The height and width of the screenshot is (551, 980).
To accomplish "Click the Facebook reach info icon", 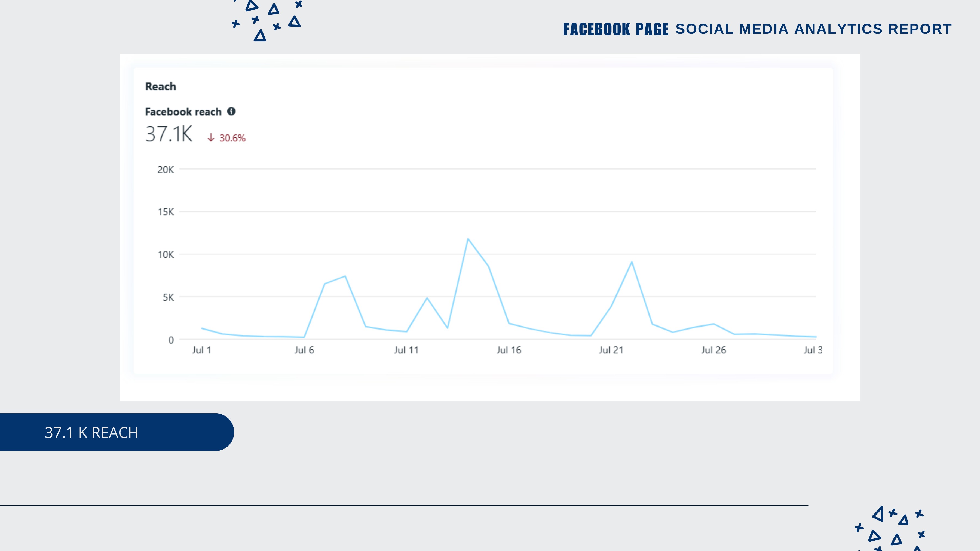I will [231, 111].
